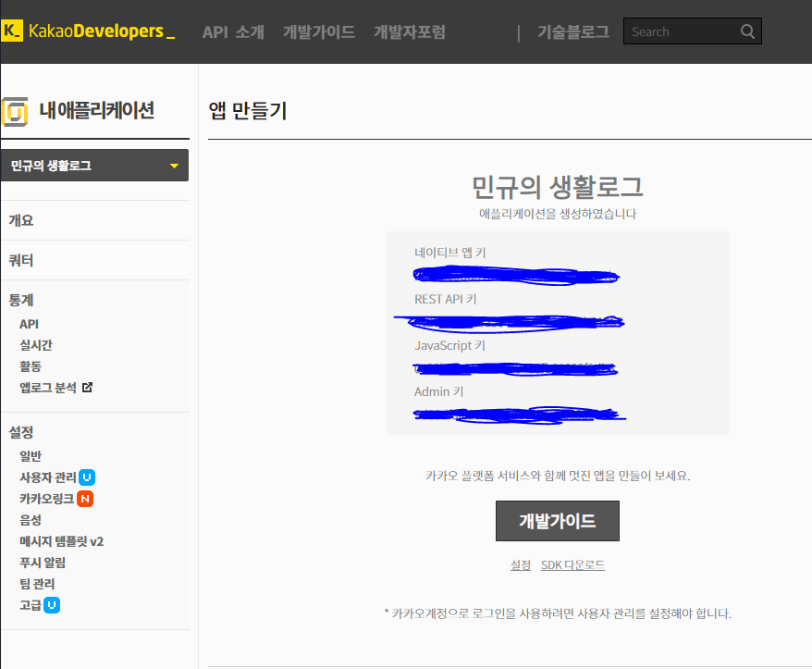Open API statistics in the sidebar

(x=29, y=324)
